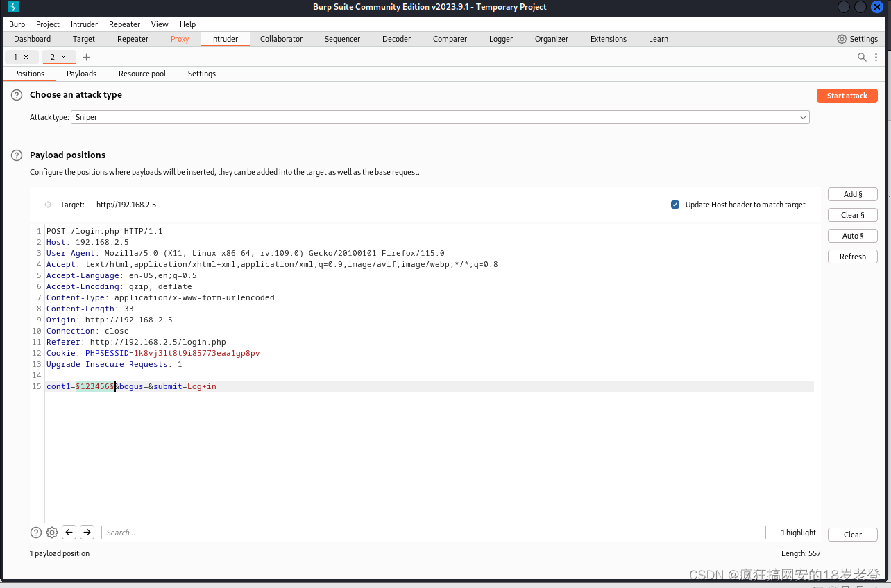Screen dimensions: 891x588
Task: Click the Accept-Encoding header line
Action: point(119,286)
